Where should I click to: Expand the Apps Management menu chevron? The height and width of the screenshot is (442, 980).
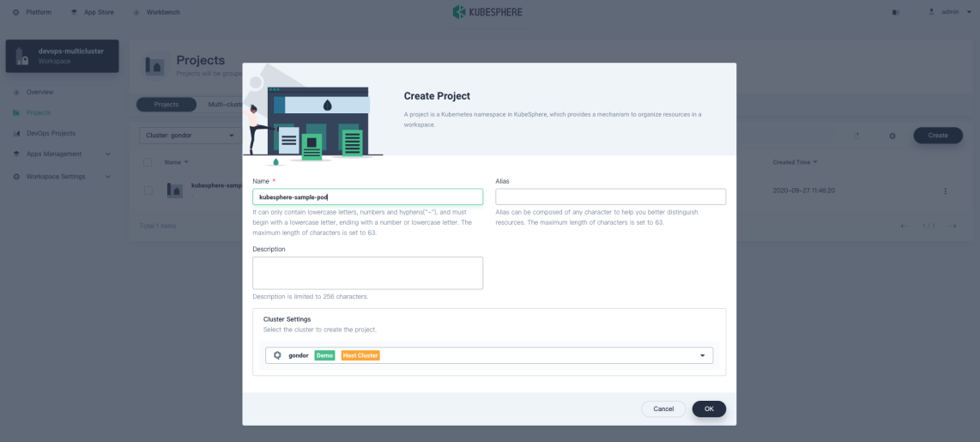click(108, 154)
